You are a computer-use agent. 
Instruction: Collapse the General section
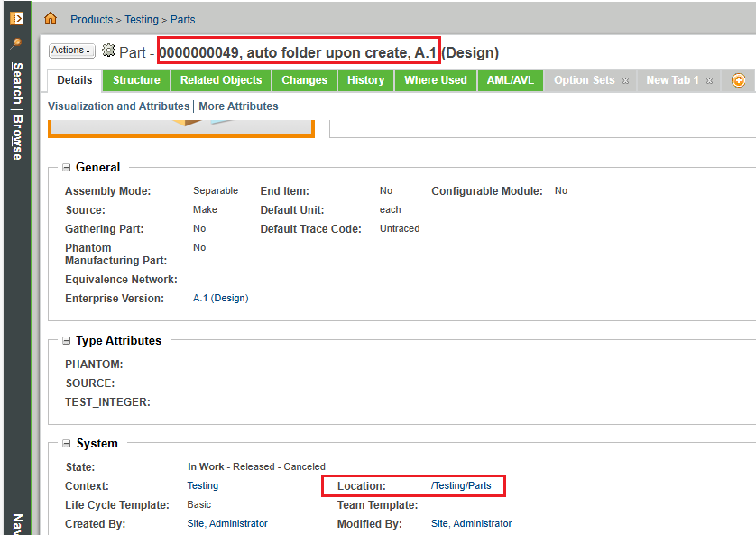[67, 168]
